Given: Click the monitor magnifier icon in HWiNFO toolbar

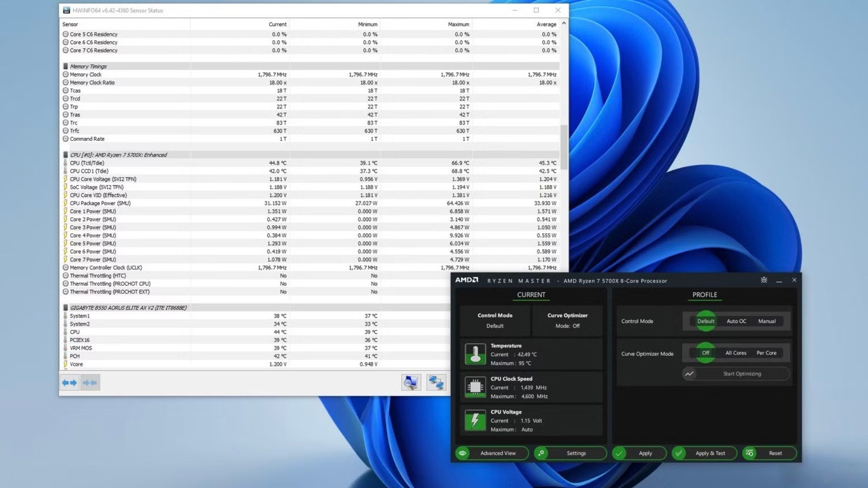Looking at the screenshot, I should [x=411, y=382].
